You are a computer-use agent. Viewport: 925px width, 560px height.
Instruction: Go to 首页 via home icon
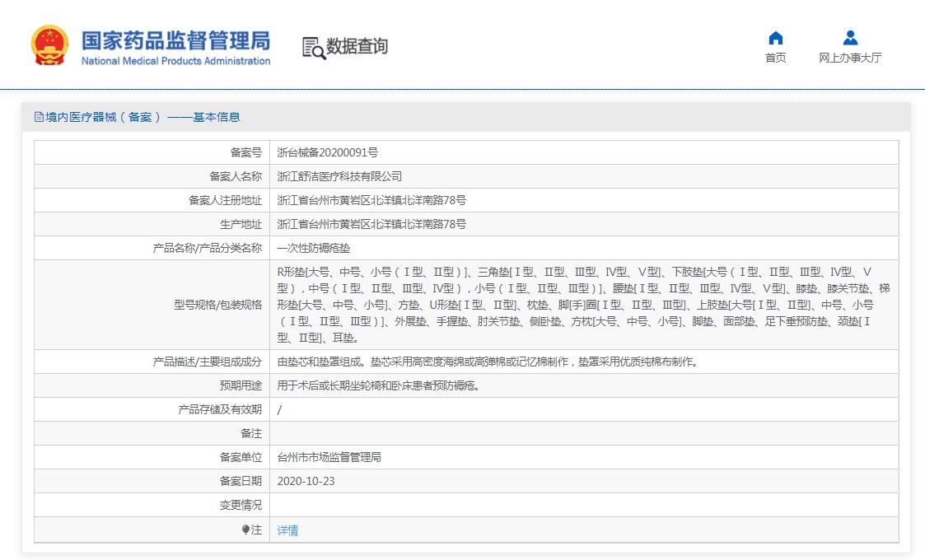(x=775, y=39)
